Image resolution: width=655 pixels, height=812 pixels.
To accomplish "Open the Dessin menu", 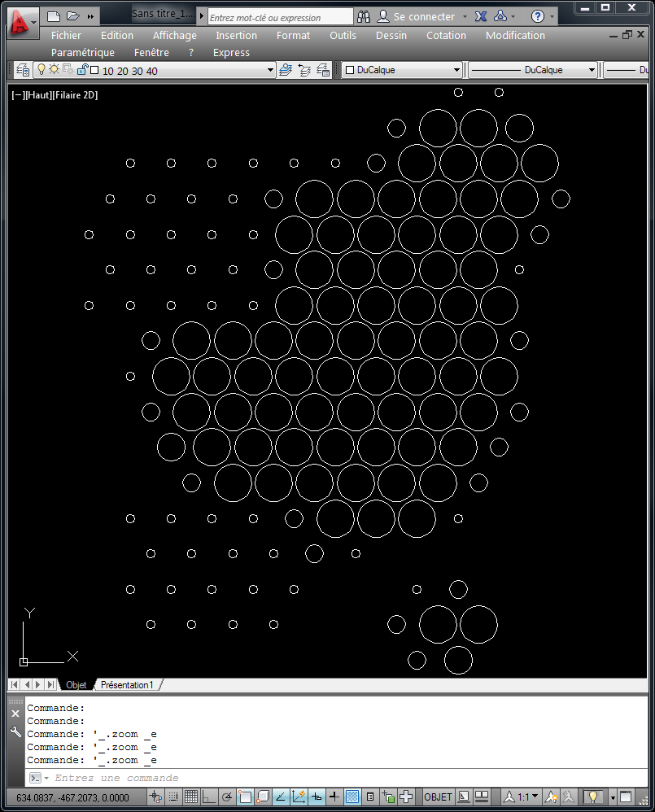I will pos(391,36).
